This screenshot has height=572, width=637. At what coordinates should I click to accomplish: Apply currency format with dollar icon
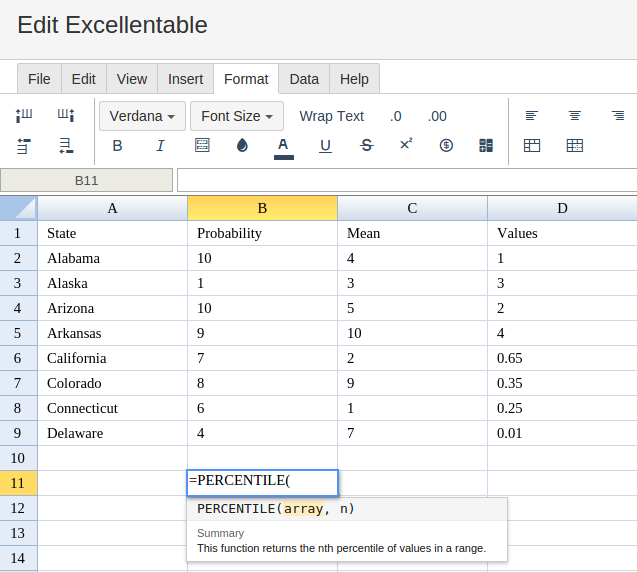coord(446,146)
